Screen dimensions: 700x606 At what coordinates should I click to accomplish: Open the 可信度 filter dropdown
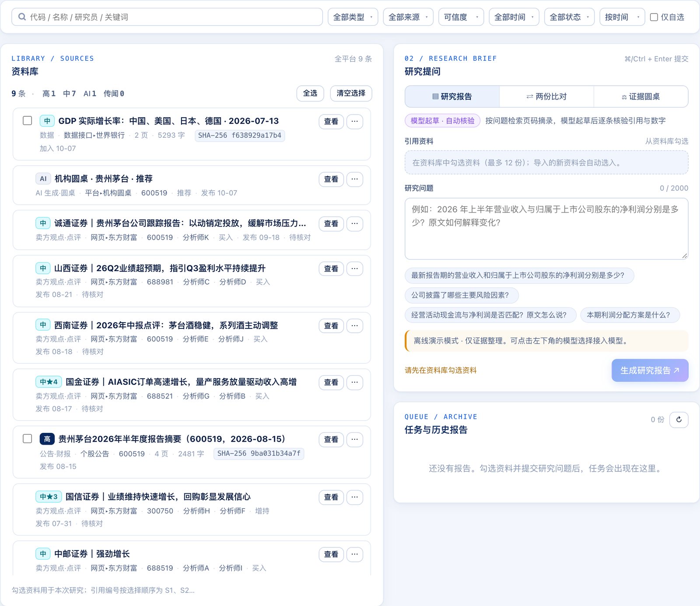tap(461, 17)
